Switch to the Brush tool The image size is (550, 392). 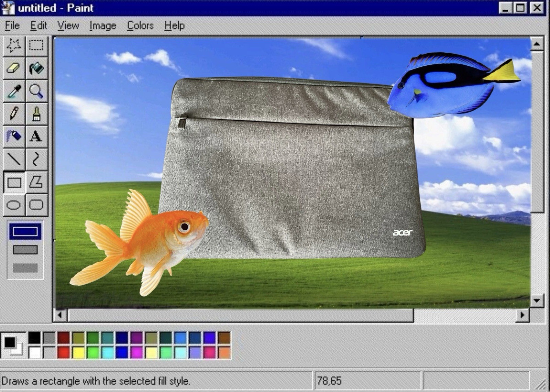point(36,113)
